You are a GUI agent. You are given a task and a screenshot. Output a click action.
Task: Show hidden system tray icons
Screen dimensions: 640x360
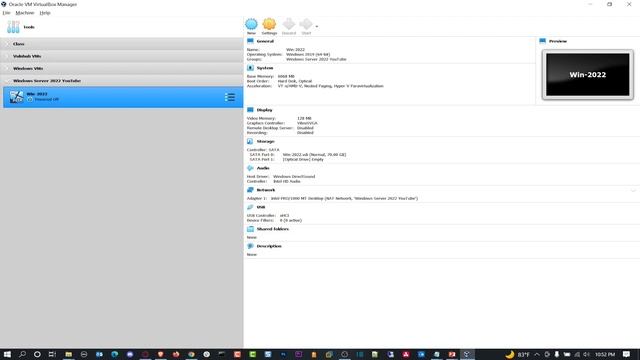click(537, 354)
